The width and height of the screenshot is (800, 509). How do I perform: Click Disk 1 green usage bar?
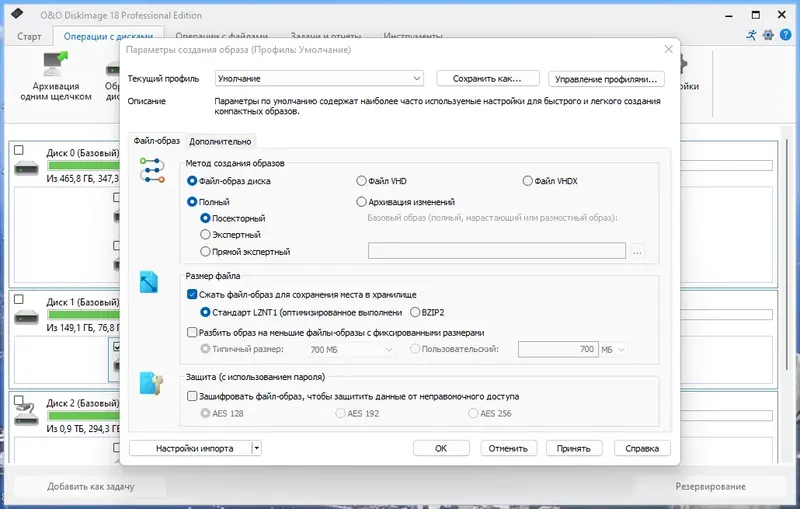pyautogui.click(x=83, y=315)
